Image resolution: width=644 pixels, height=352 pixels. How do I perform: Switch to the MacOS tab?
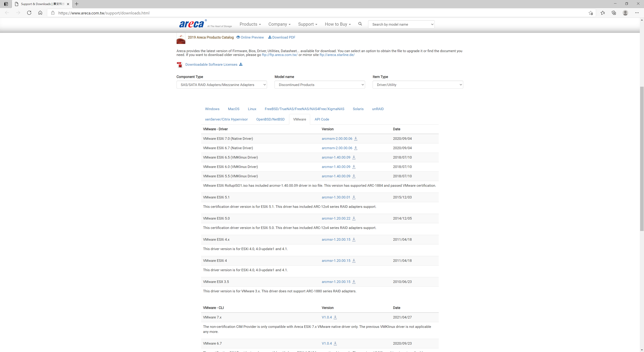point(233,109)
